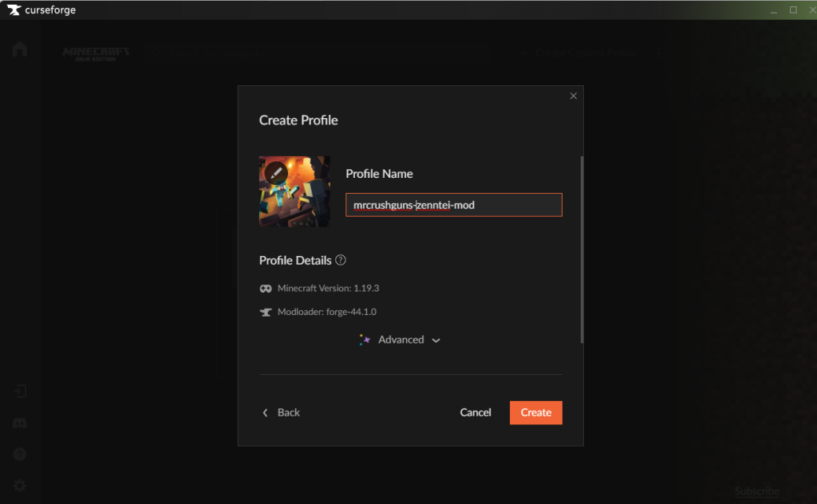Cancel the profile creation
The width and height of the screenshot is (817, 504).
476,412
